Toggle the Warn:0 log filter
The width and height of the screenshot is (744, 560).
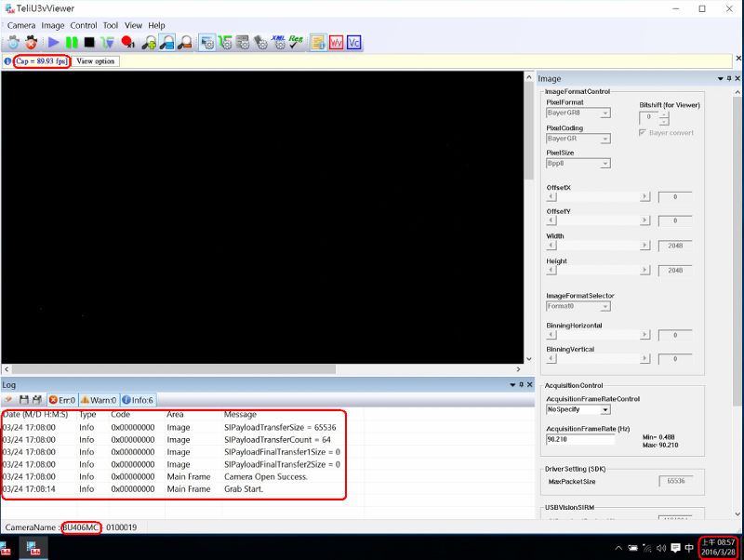tap(99, 400)
